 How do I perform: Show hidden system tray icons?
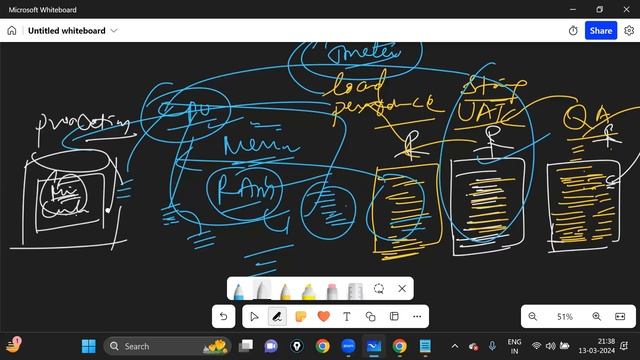click(x=455, y=346)
